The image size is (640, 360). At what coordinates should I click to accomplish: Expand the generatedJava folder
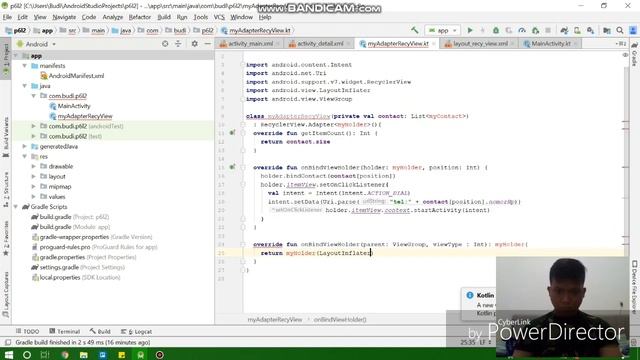(24, 146)
